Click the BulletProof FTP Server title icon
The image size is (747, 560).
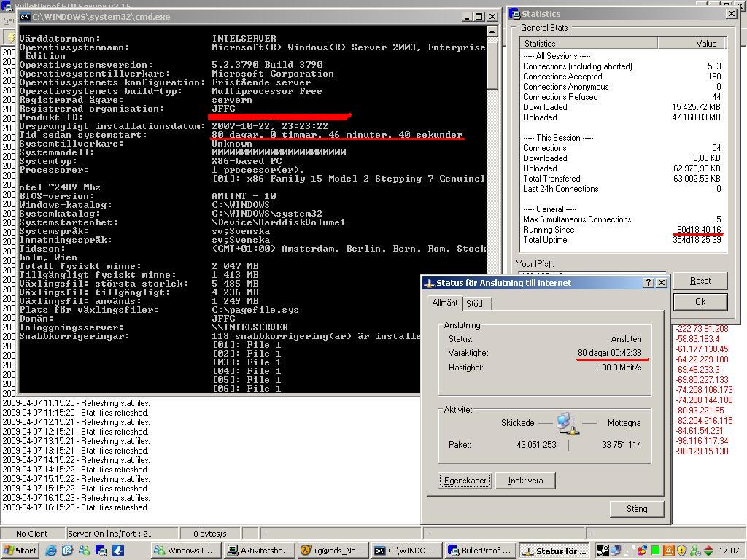point(7,6)
